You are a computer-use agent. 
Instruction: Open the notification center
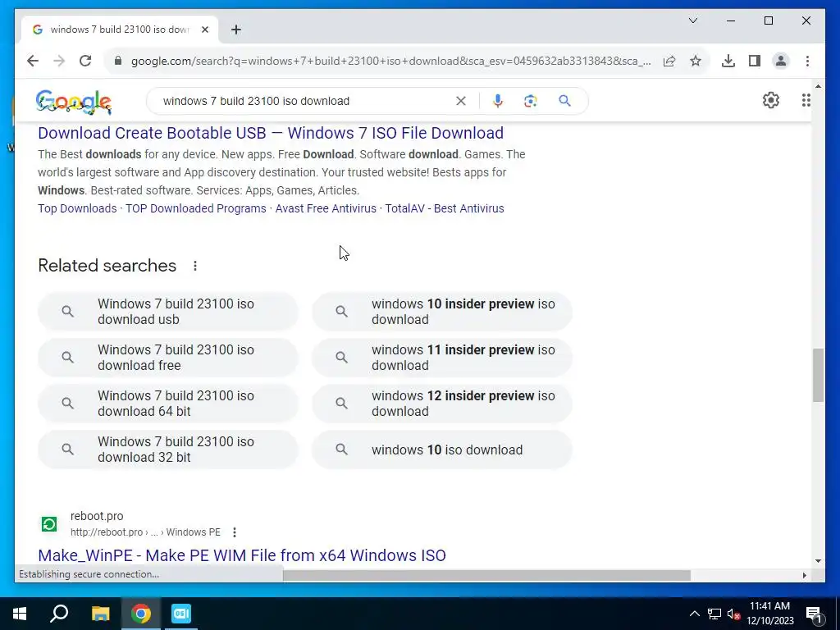814,614
